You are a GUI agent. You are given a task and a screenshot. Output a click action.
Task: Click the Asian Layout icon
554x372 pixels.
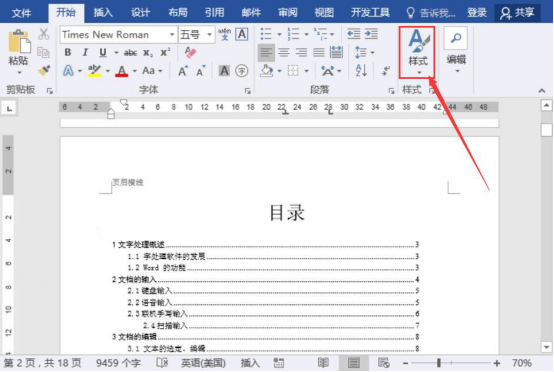point(328,71)
